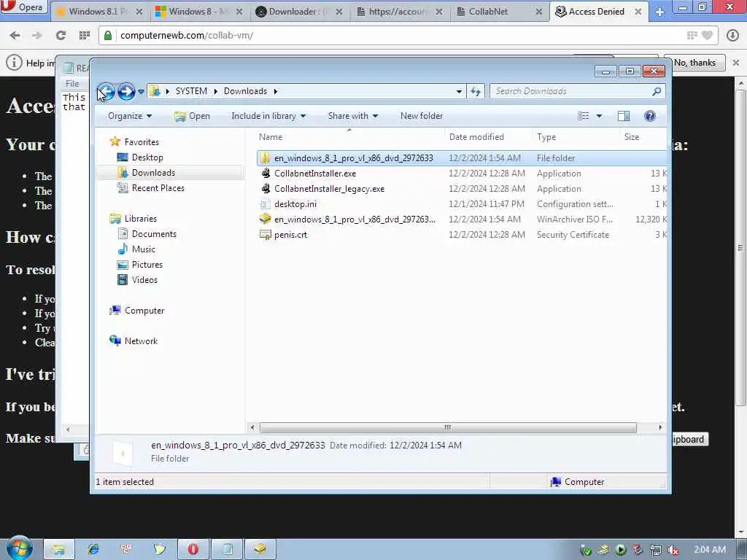Open recent locations dropdown beside Forward arrow
The width and height of the screenshot is (747, 560).
[141, 91]
